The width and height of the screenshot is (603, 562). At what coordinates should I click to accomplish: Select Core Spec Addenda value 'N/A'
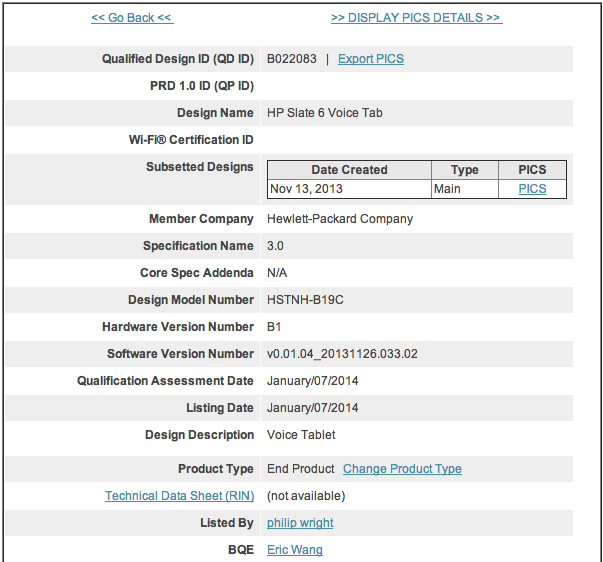pos(277,273)
